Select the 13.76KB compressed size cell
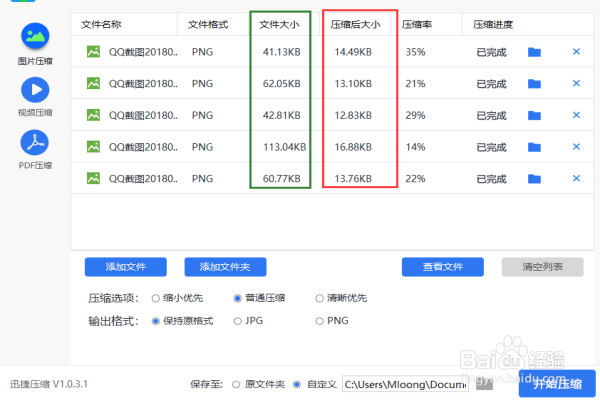Image resolution: width=600 pixels, height=400 pixels. tap(353, 179)
